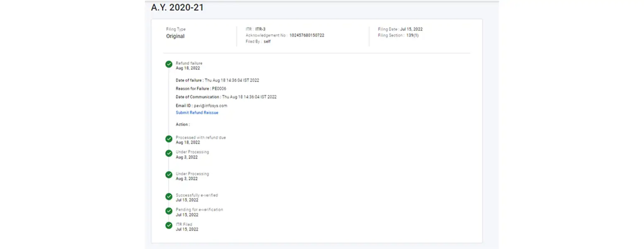Select the ITR Filed checkmark icon
This screenshot has height=249, width=644.
(x=169, y=226)
